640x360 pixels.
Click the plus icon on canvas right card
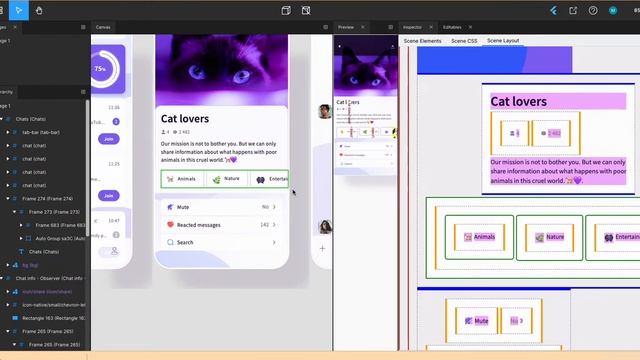322,248
